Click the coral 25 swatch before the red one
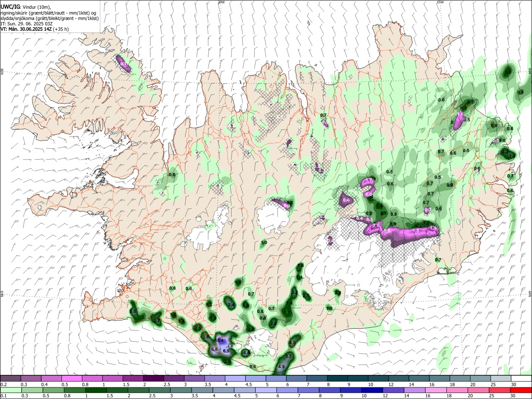 point(499,390)
